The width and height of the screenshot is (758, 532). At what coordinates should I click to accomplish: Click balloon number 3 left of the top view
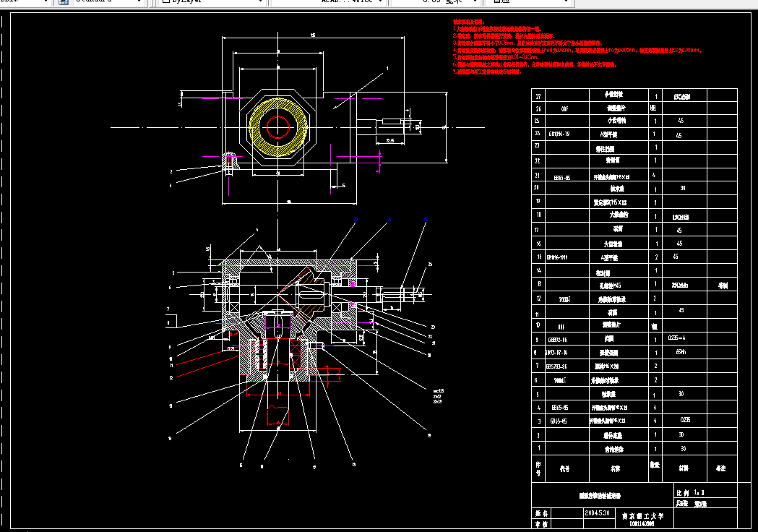pos(170,185)
